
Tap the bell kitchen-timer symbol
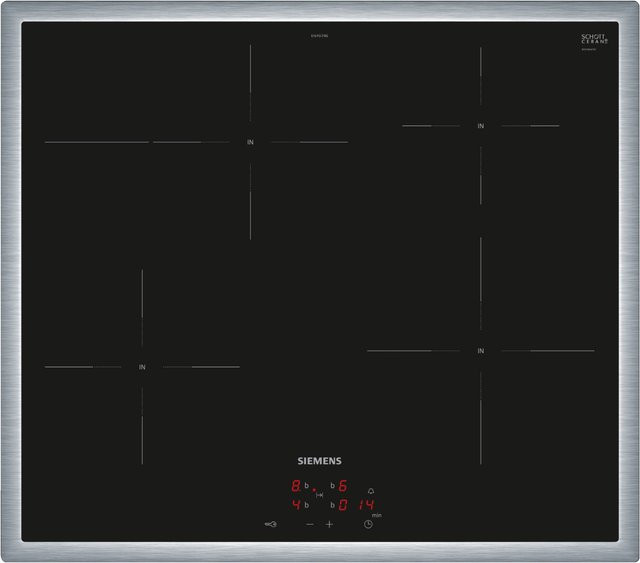coord(371,491)
